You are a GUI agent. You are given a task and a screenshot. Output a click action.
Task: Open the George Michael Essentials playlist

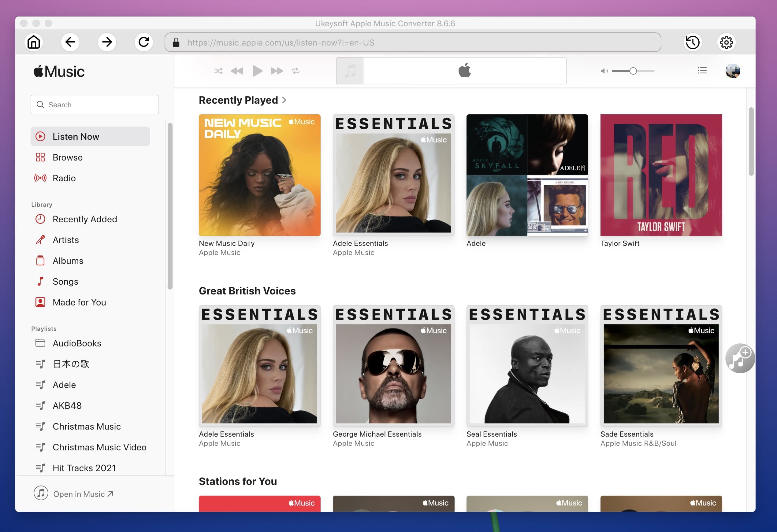point(393,364)
